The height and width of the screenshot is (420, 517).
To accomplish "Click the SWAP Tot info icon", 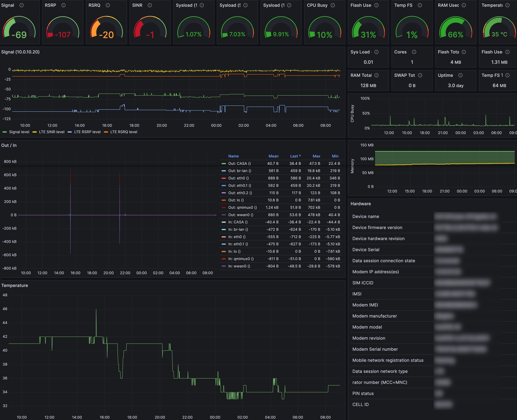I will click(420, 75).
